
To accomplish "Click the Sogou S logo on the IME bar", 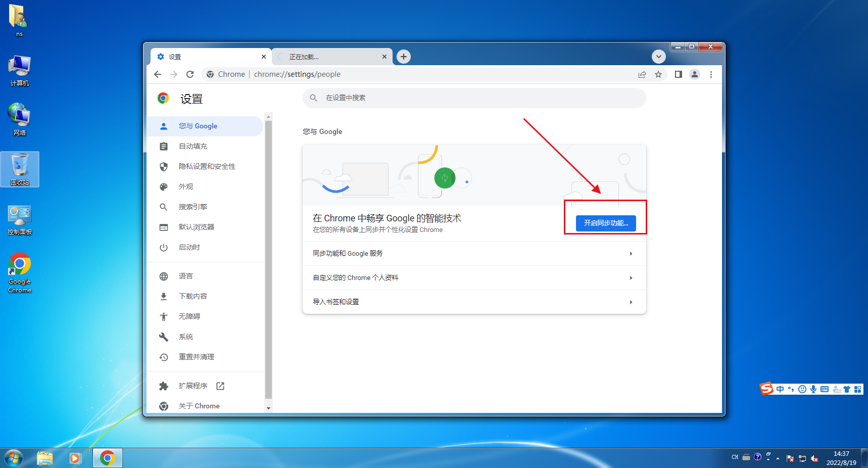I will tap(766, 389).
